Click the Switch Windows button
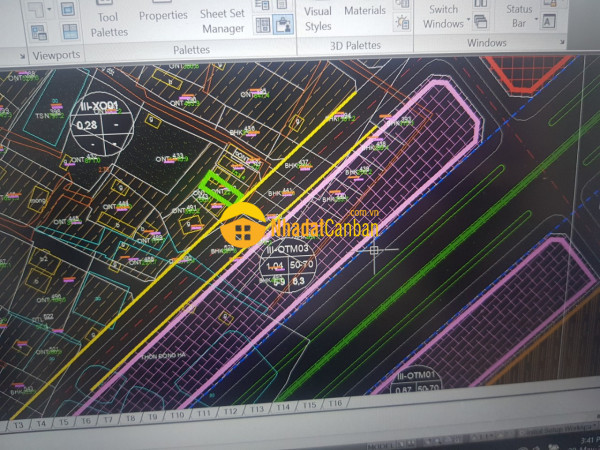 443,16
